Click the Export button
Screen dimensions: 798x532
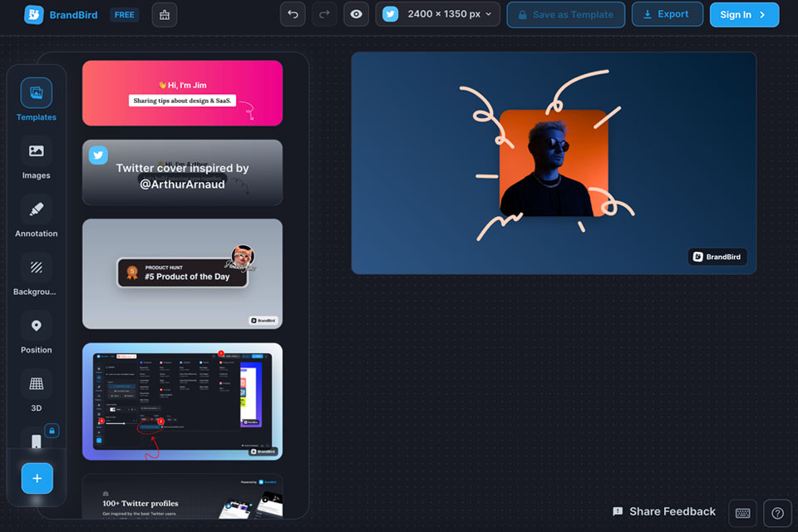point(667,14)
